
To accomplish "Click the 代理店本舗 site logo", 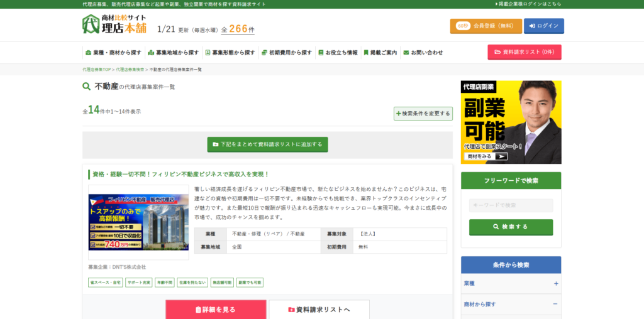I will (x=114, y=24).
